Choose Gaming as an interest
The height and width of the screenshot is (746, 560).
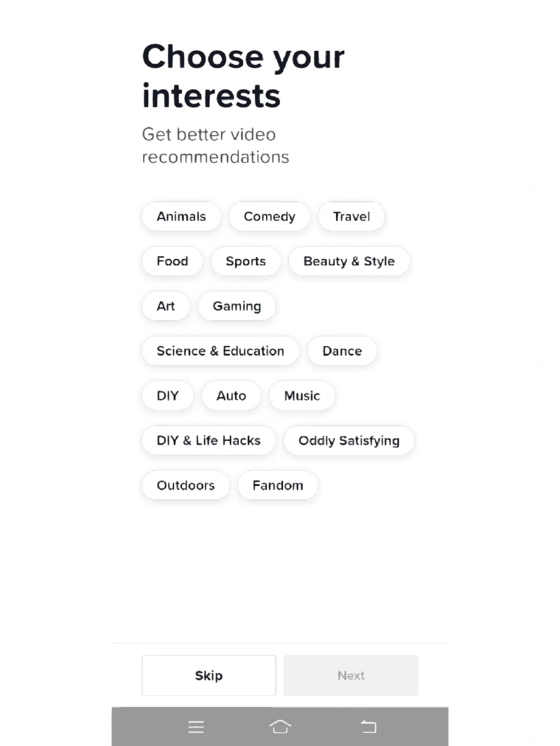point(236,306)
